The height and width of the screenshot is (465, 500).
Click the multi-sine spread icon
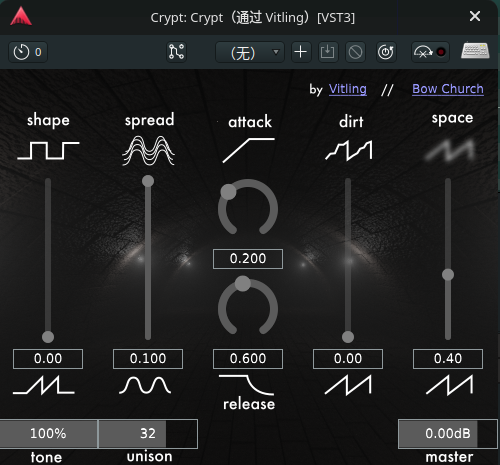[149, 150]
